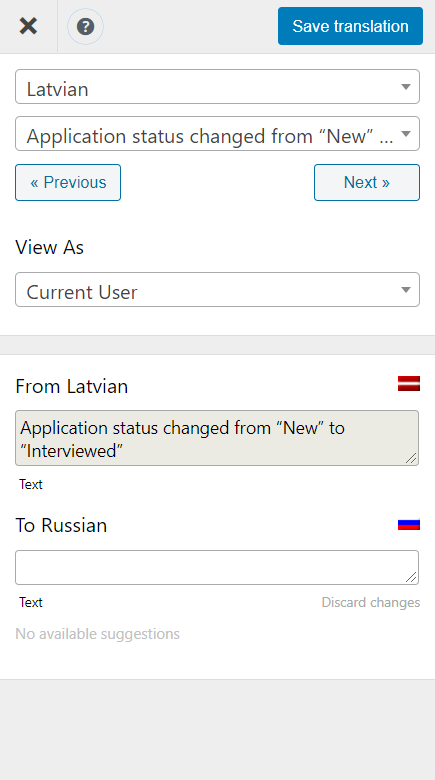Open the View As Current User dropdown
Viewport: 435px width, 780px height.
pyautogui.click(x=218, y=290)
